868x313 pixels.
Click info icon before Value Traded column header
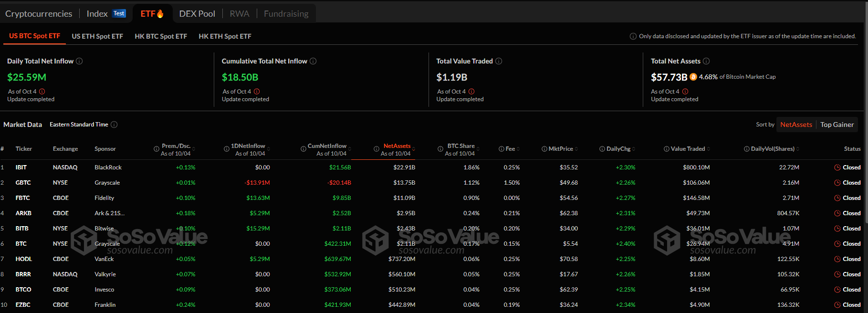click(667, 149)
